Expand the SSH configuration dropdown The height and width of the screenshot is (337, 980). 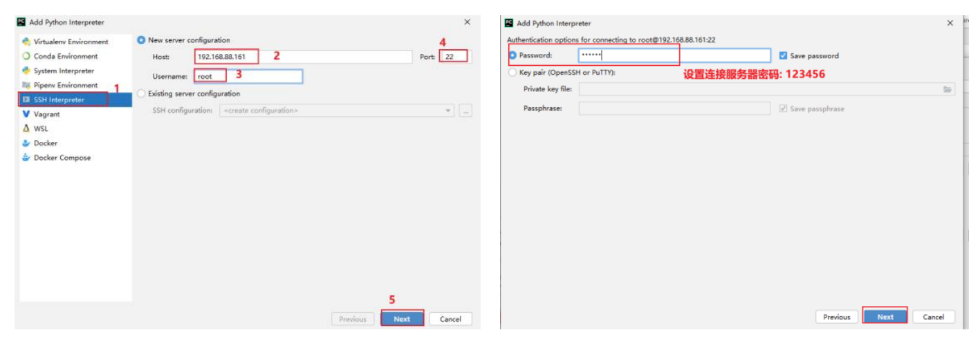(337, 111)
